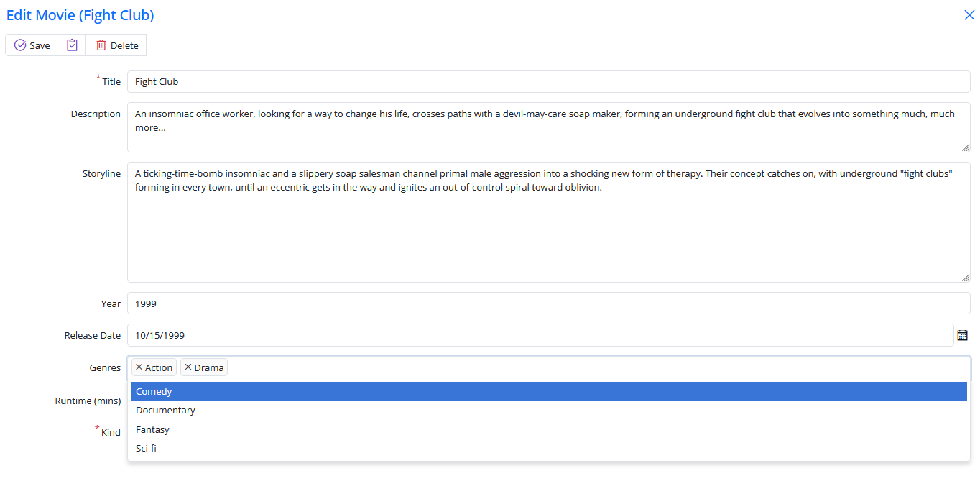
Task: Remove the Drama genre tag
Action: tap(188, 367)
